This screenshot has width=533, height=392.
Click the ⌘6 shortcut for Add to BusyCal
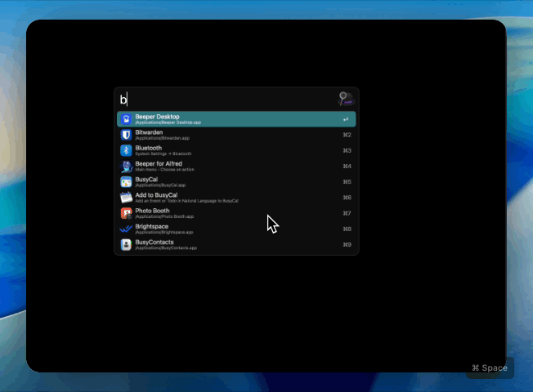pyautogui.click(x=347, y=198)
